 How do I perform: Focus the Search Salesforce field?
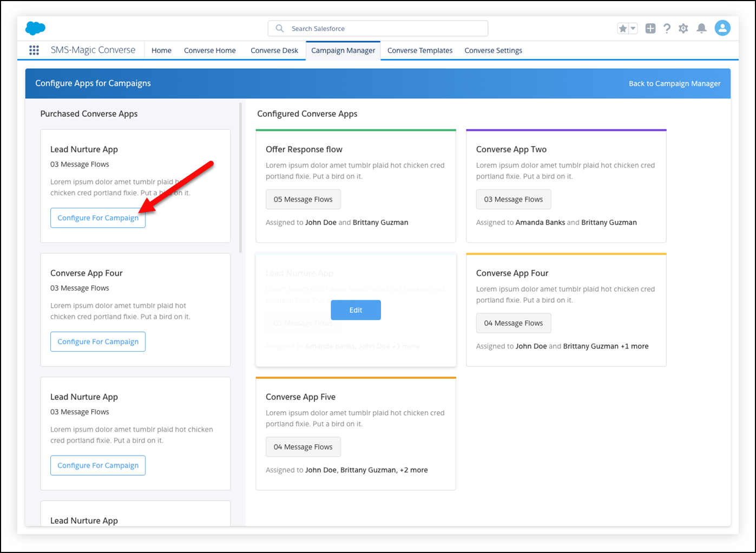378,28
